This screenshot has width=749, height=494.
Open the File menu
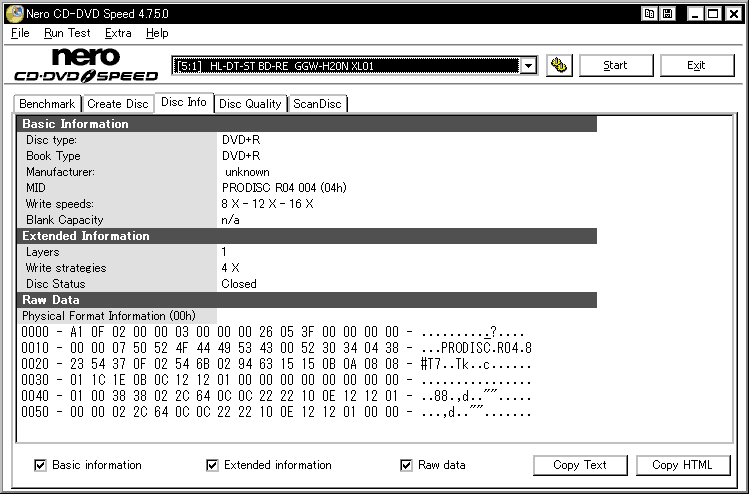[x=20, y=33]
